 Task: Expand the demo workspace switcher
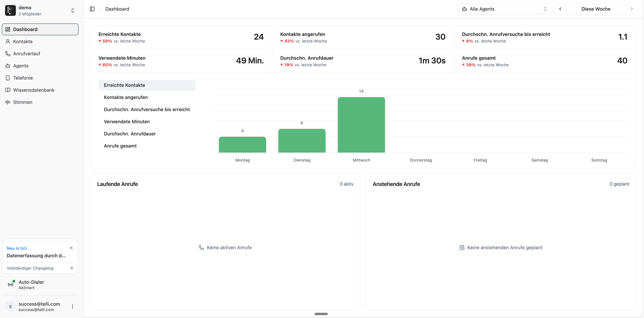point(72,10)
